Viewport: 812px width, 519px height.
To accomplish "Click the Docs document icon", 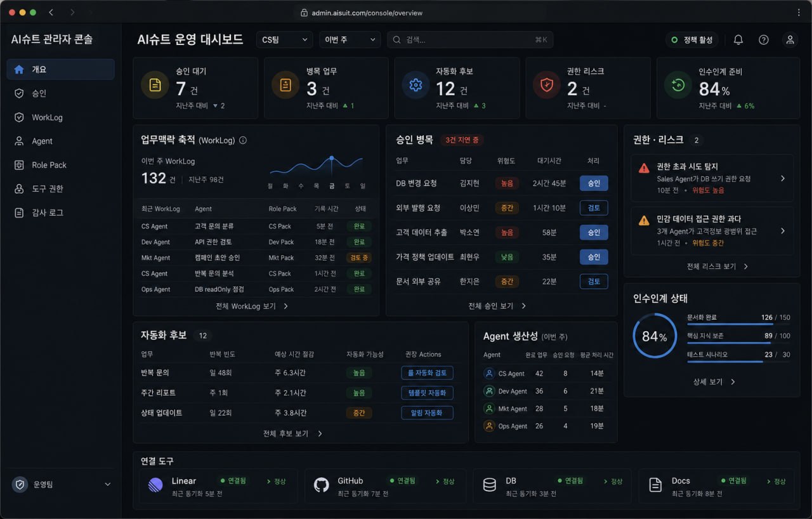I will [x=655, y=485].
